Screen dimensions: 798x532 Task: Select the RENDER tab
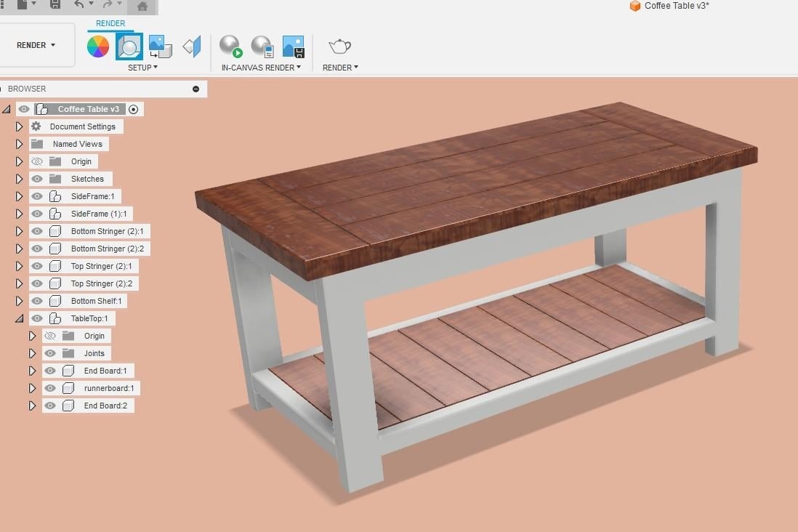coord(110,23)
